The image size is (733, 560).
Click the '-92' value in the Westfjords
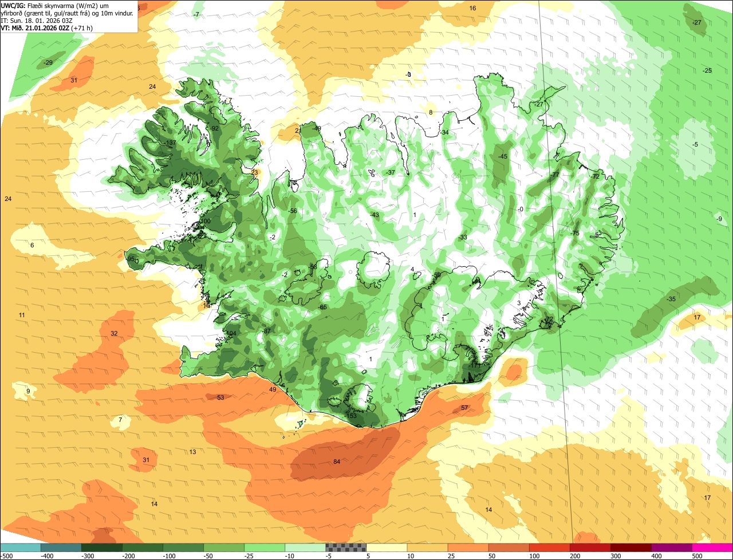click(214, 129)
